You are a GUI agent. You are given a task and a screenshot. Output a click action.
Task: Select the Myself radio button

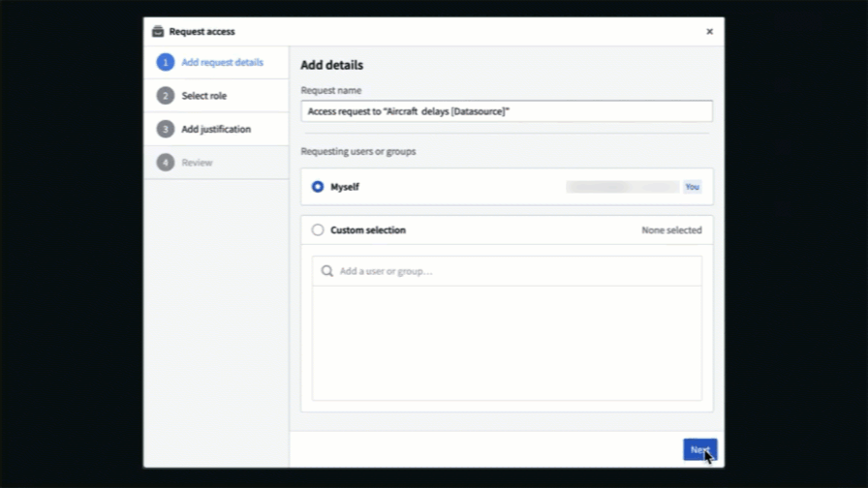(318, 187)
